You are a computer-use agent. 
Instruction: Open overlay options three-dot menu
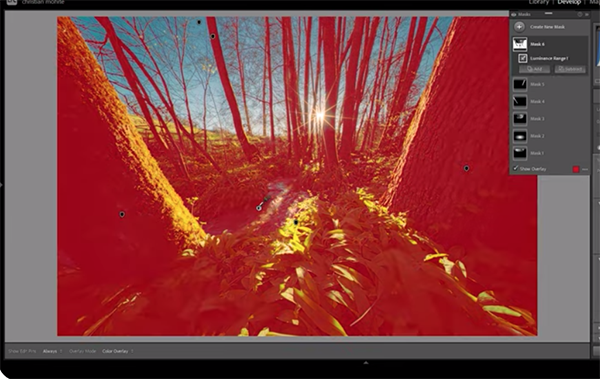[x=585, y=169]
